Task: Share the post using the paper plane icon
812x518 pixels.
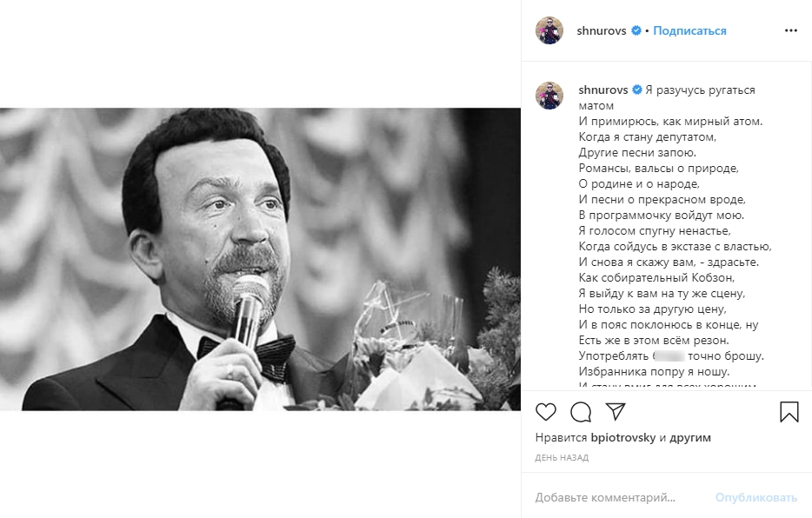Action: click(616, 412)
